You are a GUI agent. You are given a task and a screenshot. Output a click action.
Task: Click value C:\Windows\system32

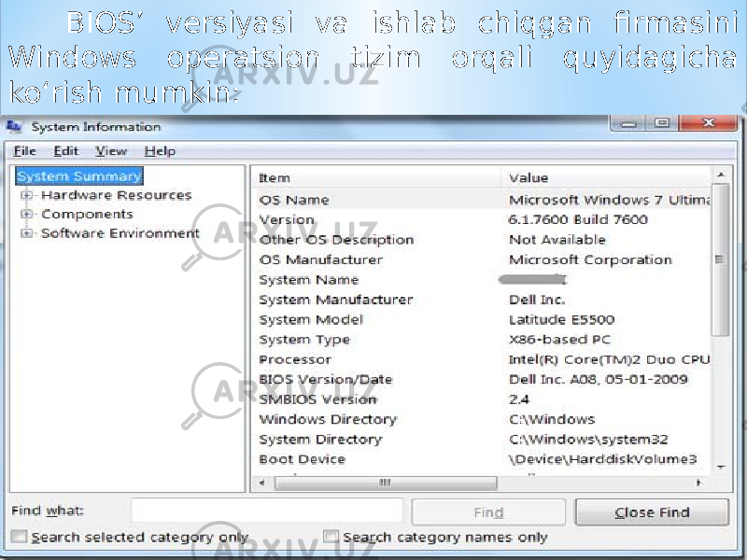coord(588,440)
